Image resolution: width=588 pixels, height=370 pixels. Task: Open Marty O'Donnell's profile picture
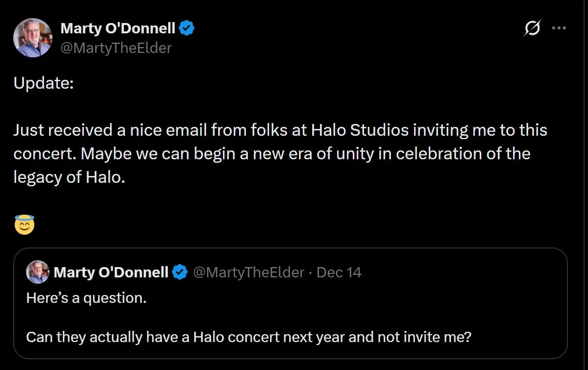(x=33, y=37)
